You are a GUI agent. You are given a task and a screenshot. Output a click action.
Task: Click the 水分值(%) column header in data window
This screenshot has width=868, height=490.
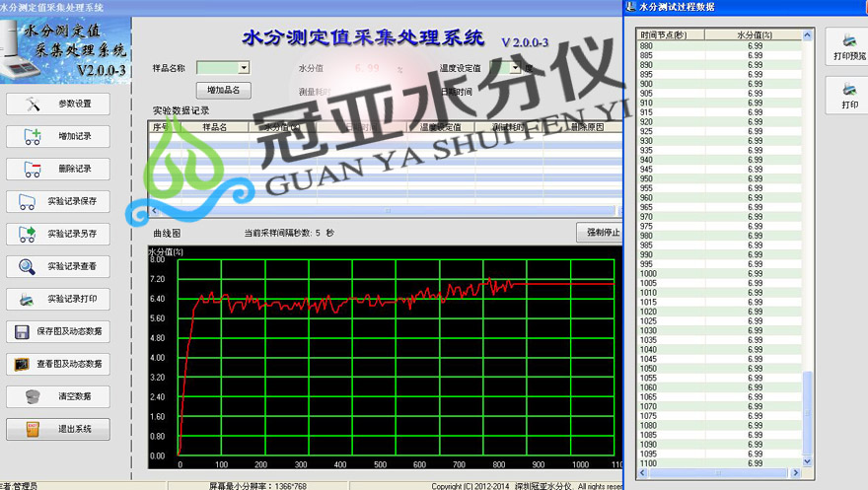tap(754, 35)
